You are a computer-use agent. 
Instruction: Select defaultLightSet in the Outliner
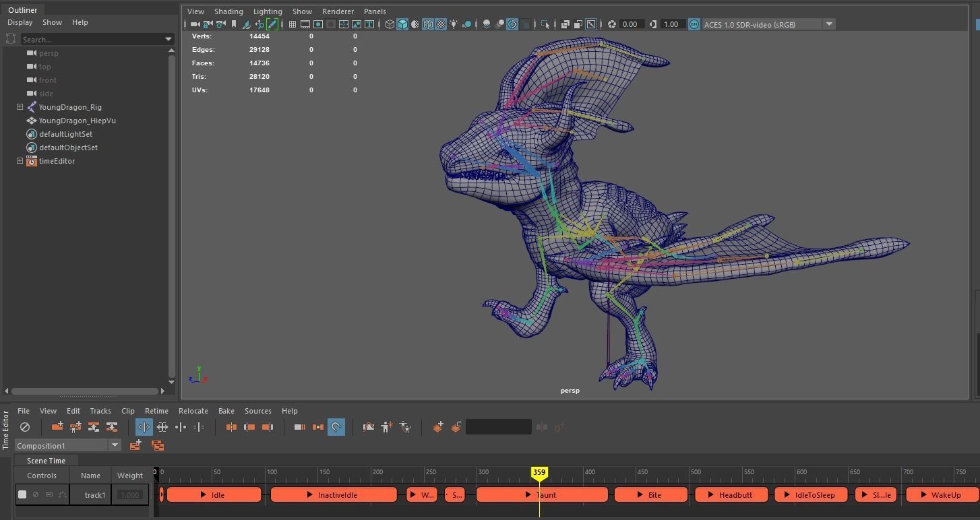(65, 134)
